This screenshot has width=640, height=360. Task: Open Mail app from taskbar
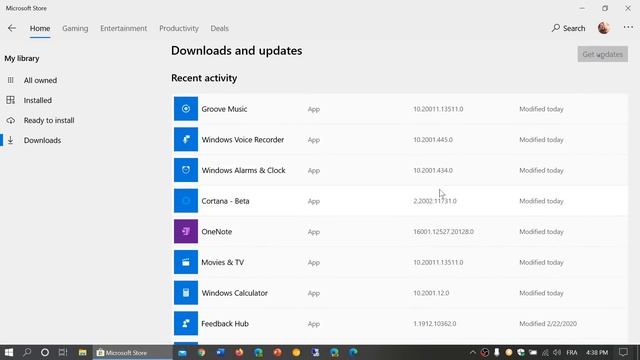[182, 352]
